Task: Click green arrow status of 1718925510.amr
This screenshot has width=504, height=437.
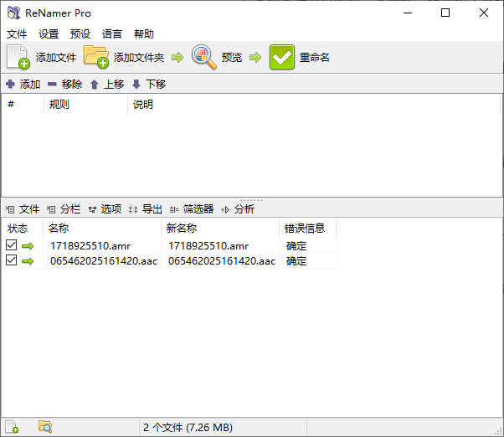Action: click(x=28, y=246)
